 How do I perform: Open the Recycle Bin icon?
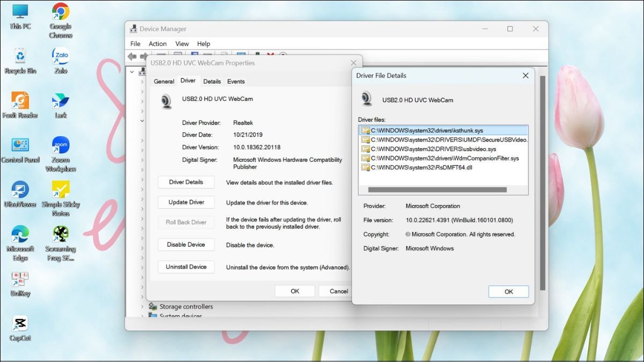[x=20, y=56]
